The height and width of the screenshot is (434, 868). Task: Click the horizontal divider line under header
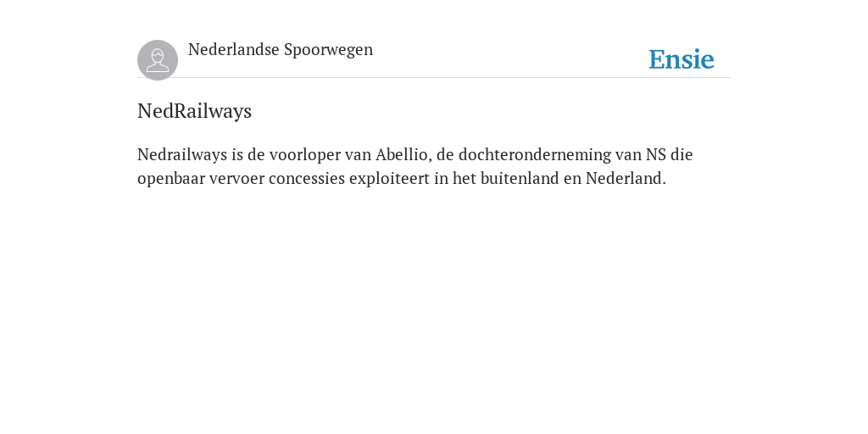click(434, 78)
